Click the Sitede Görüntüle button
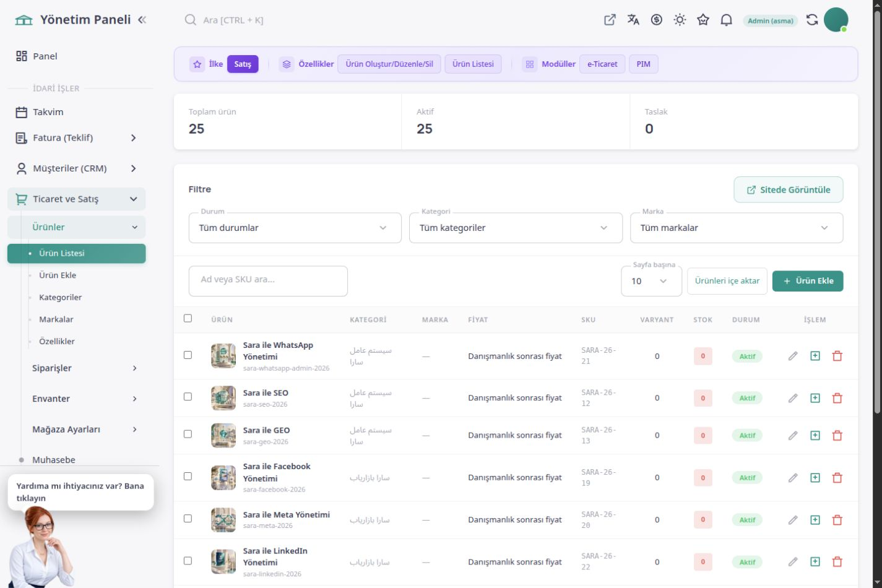 [789, 190]
